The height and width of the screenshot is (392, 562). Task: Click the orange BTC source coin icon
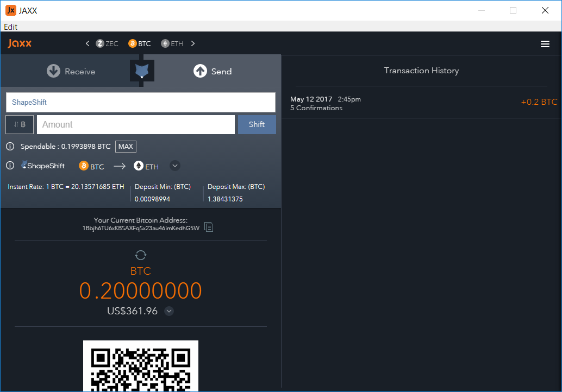[x=84, y=166]
